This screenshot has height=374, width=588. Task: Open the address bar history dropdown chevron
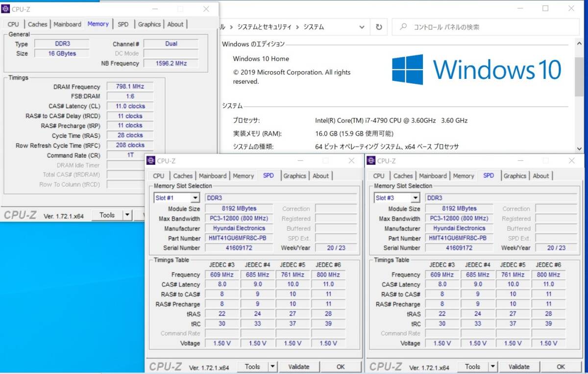pyautogui.click(x=362, y=27)
